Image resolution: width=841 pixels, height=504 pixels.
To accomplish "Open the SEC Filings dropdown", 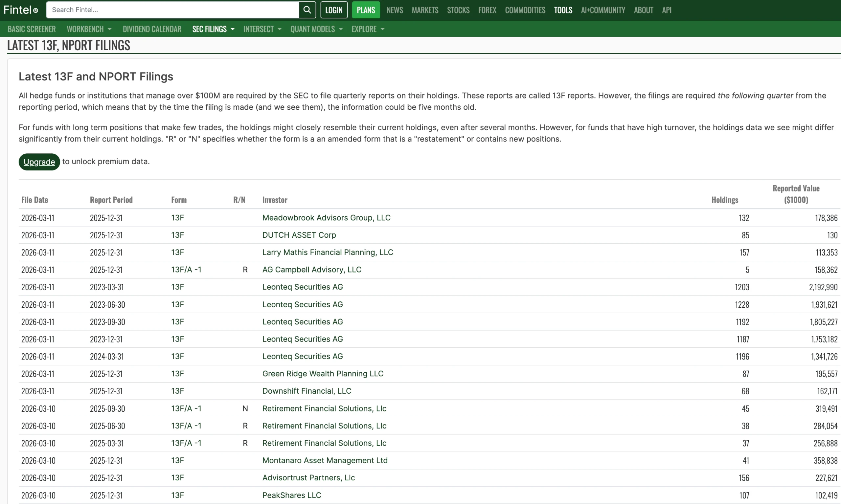I will [213, 29].
